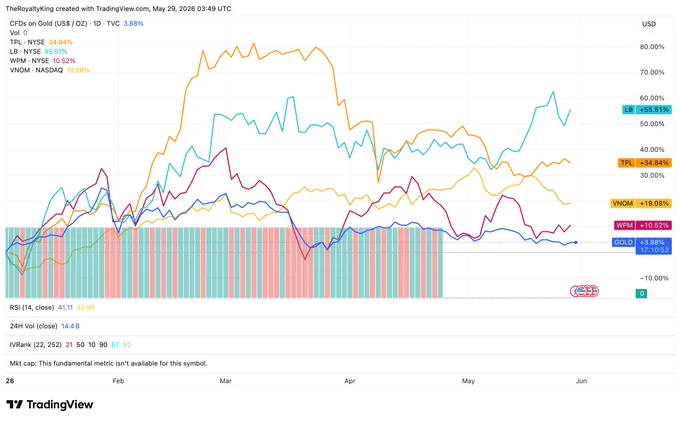This screenshot has height=421, width=680.
Task: Click the 41.11 RSI value
Action: [x=65, y=307]
